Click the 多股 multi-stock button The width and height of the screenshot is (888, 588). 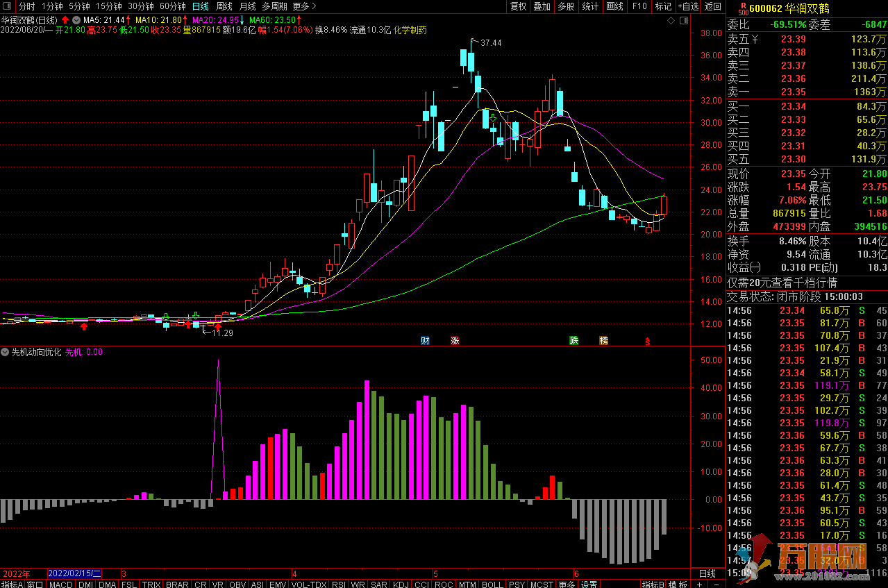[566, 6]
